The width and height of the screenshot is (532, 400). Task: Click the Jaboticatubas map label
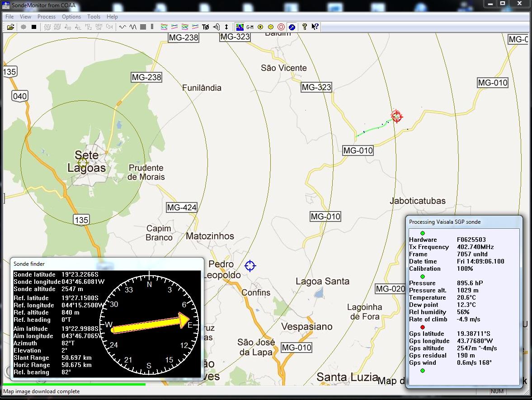[418, 201]
